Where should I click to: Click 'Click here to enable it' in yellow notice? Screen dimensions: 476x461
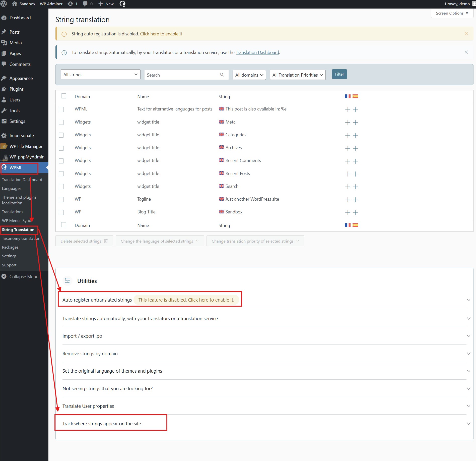point(161,34)
